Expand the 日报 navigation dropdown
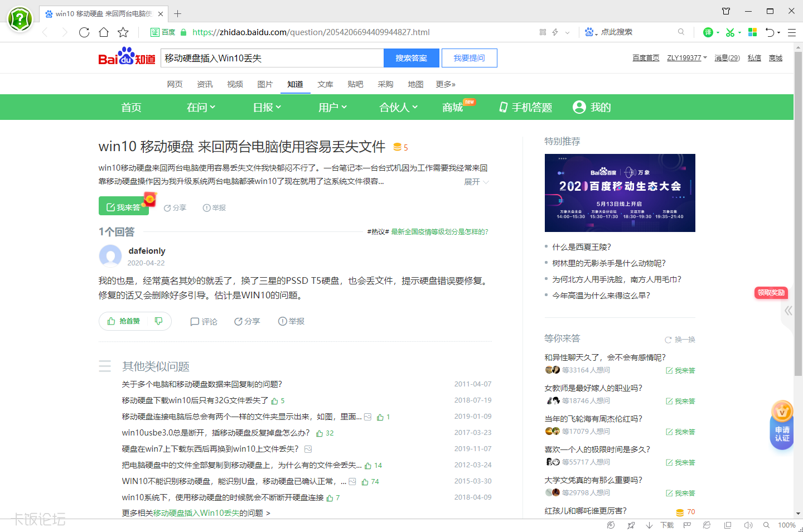Viewport: 803px width, 532px height. 267,107
